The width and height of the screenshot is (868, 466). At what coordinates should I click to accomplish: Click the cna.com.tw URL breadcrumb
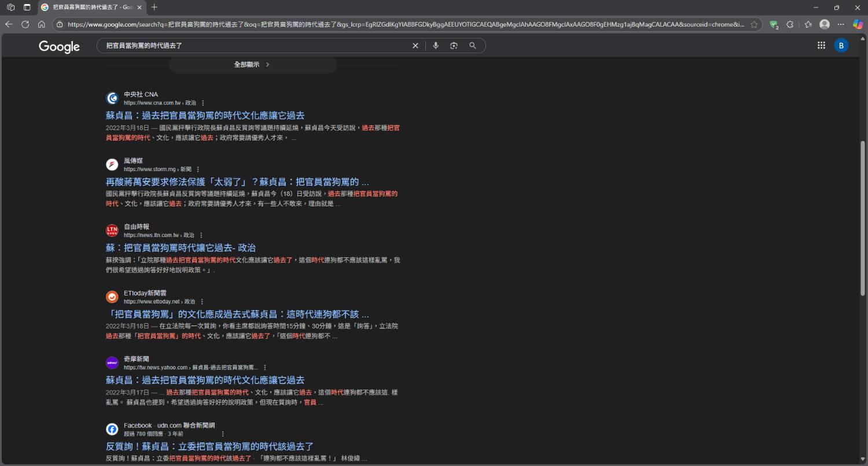click(x=160, y=103)
